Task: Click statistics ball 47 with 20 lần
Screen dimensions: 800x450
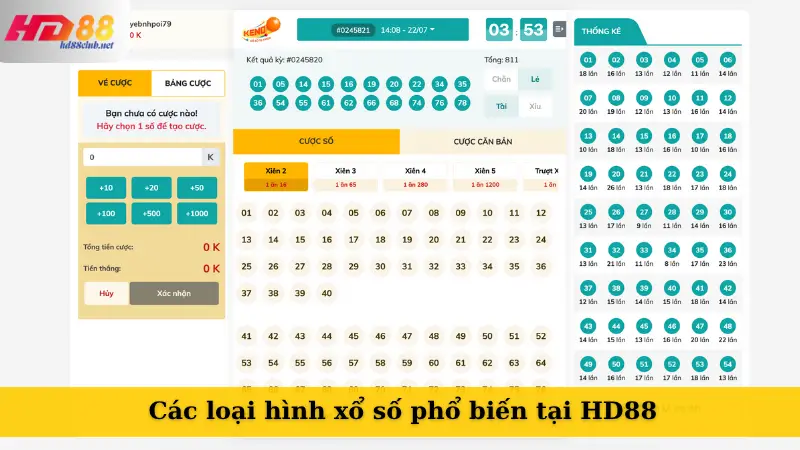Action: click(x=699, y=326)
